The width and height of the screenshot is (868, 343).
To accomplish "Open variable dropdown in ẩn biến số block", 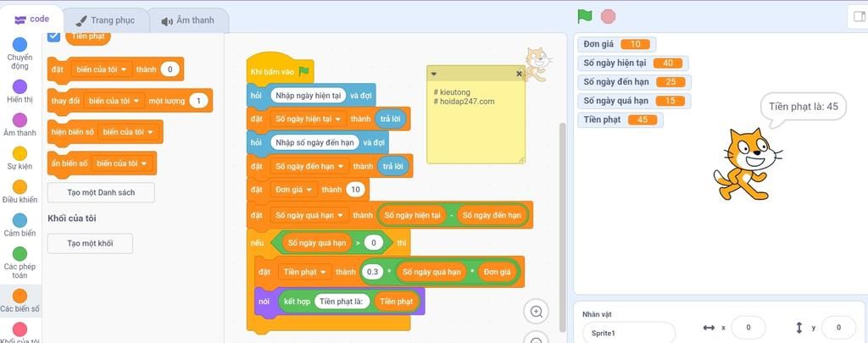I will coord(122,163).
